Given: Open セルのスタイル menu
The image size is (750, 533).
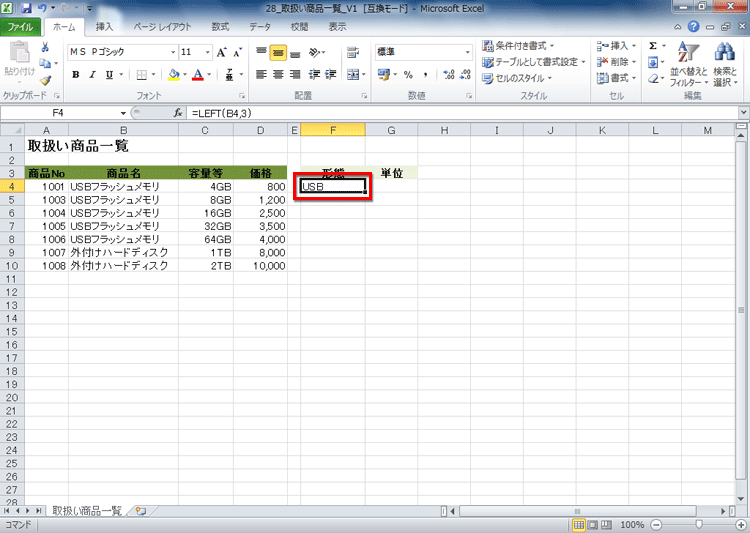Looking at the screenshot, I should pyautogui.click(x=517, y=78).
